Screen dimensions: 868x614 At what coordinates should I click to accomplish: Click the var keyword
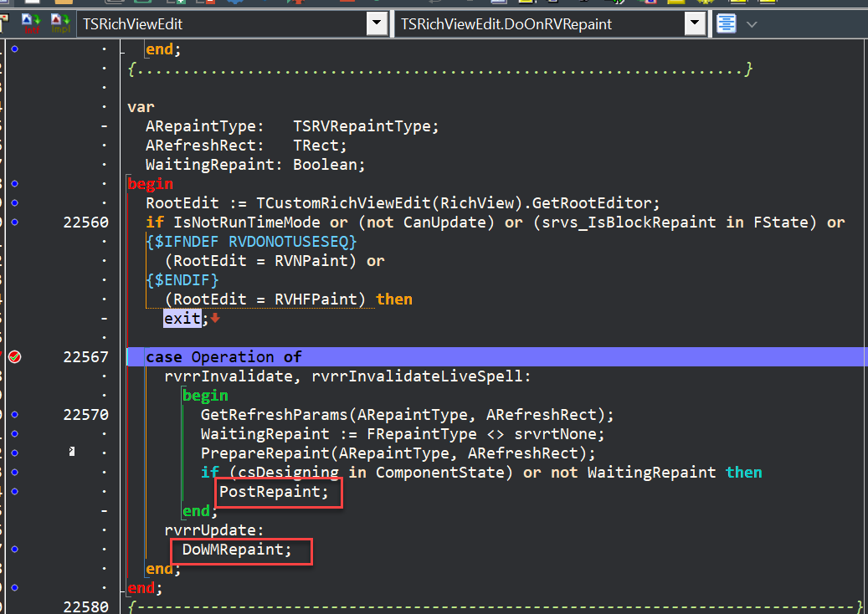[141, 107]
